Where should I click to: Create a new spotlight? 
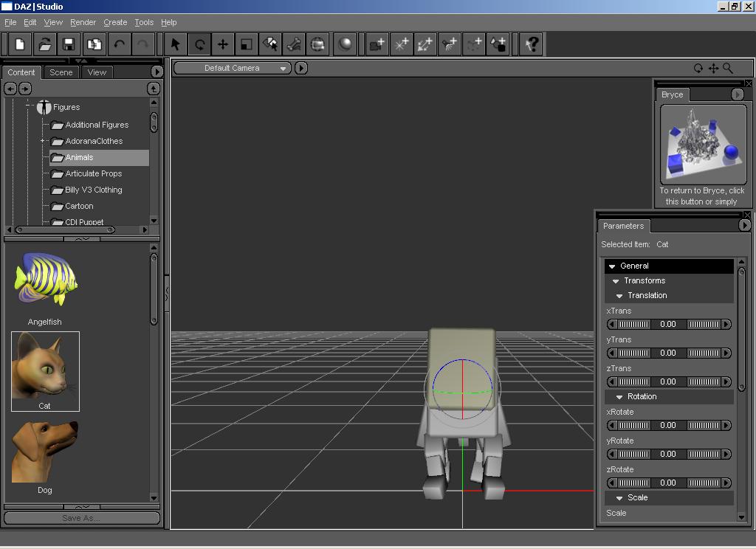[450, 44]
